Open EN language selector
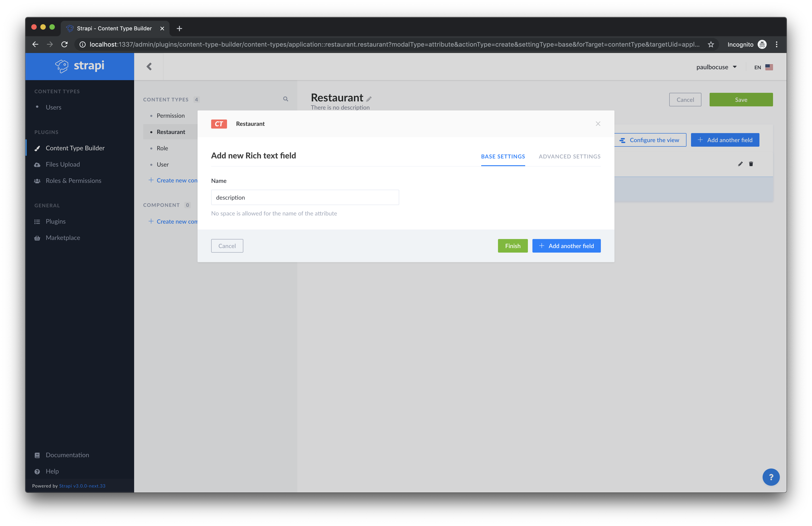The height and width of the screenshot is (526, 812). coord(763,67)
